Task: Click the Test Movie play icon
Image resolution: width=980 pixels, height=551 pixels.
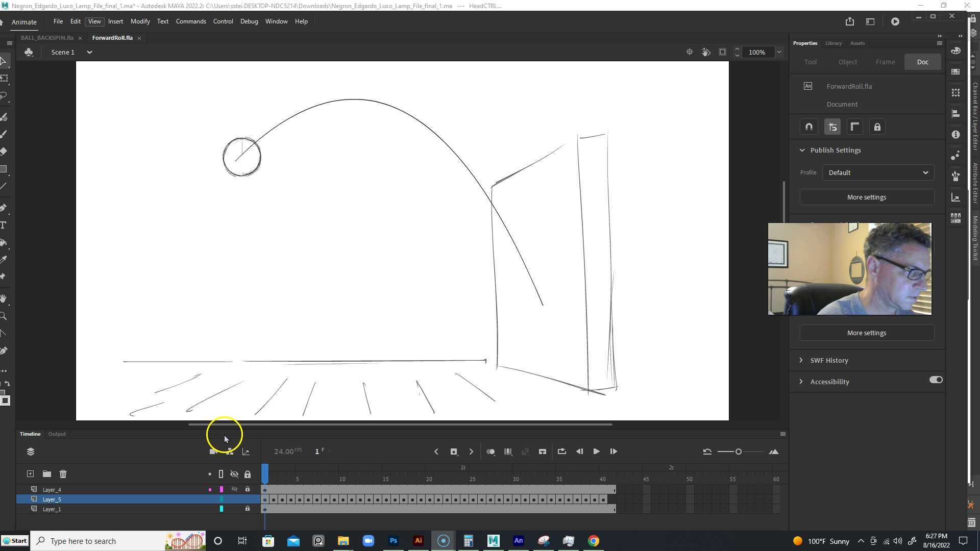Action: [895, 21]
